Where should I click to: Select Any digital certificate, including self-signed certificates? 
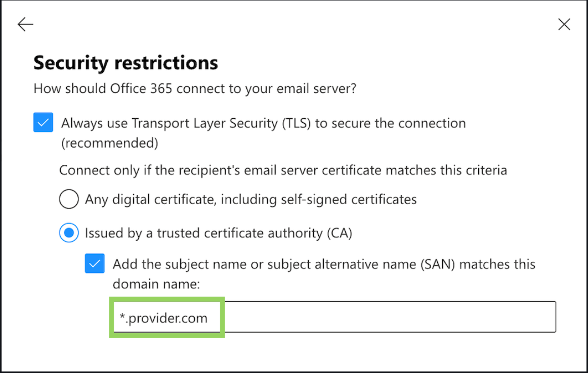pyautogui.click(x=69, y=199)
